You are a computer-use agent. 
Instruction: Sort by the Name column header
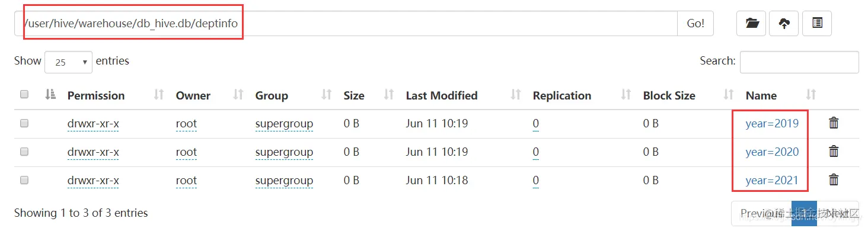(x=761, y=95)
